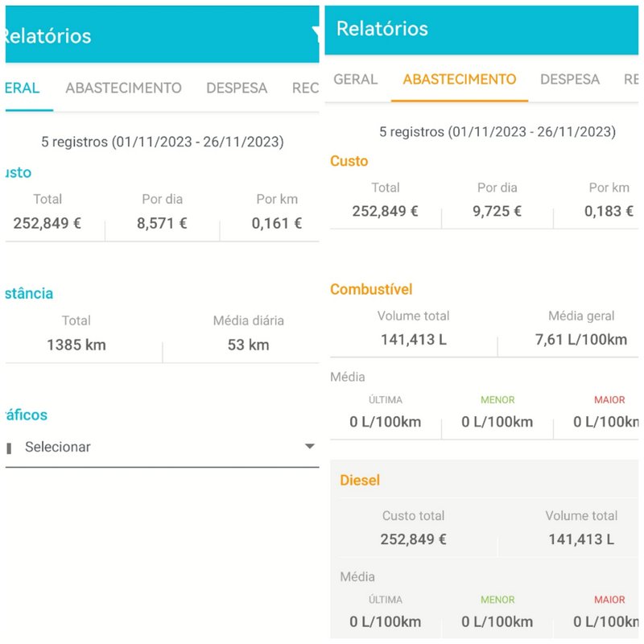Image resolution: width=644 pixels, height=644 pixels.
Task: Select the Selecionar chart type field
Action: (163, 448)
